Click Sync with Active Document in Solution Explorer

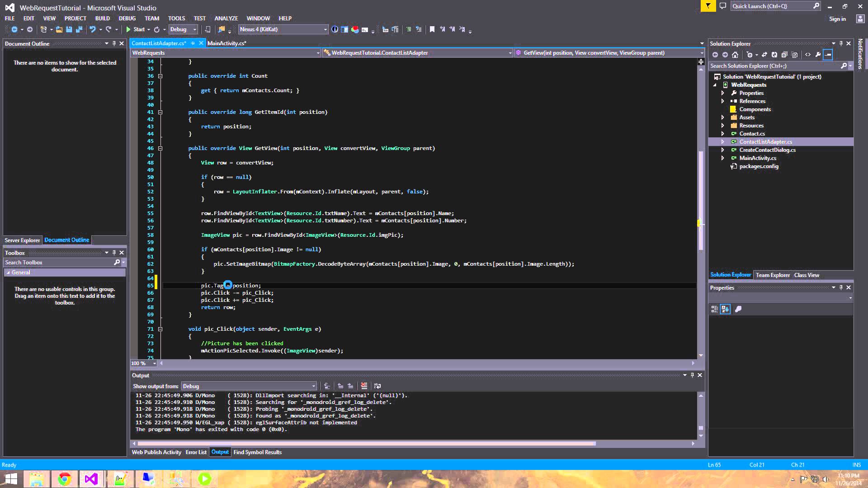click(x=764, y=55)
